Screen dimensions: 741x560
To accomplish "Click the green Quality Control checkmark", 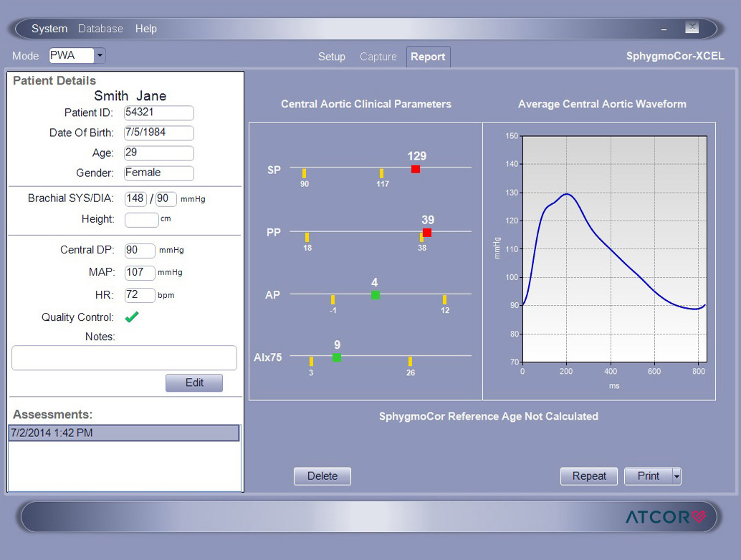I will 131,317.
